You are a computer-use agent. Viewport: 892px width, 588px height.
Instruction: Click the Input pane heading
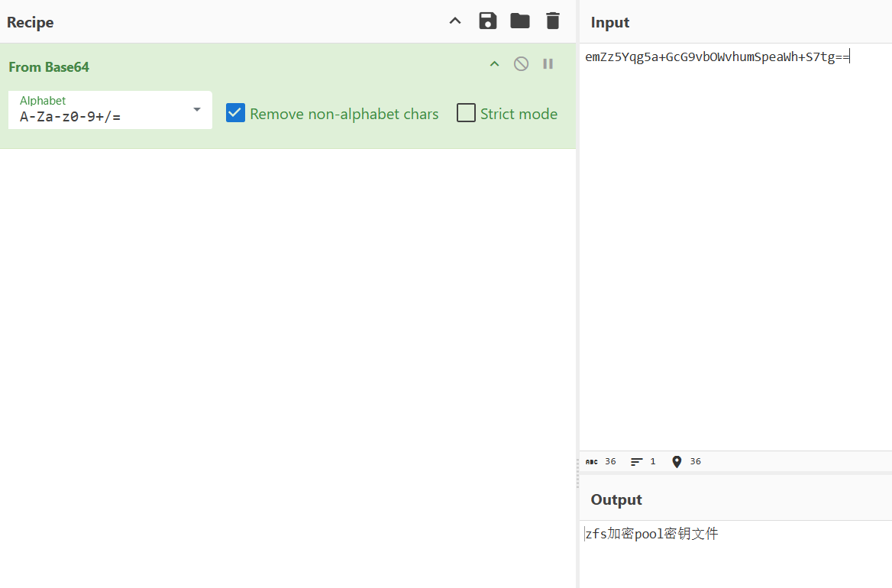pyautogui.click(x=610, y=22)
